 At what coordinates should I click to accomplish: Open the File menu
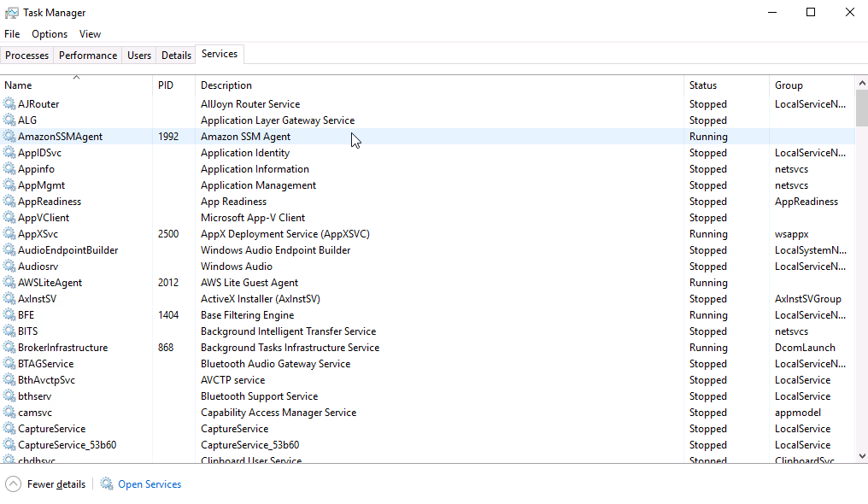click(x=12, y=34)
